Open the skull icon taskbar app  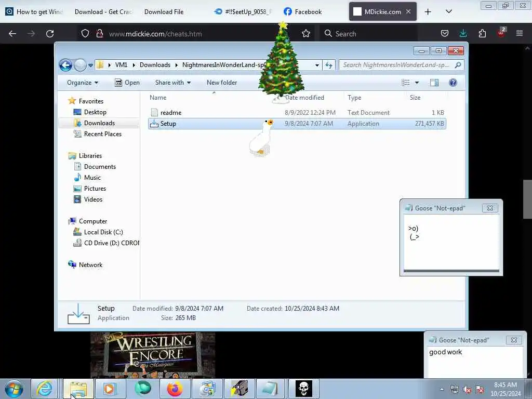pos(303,389)
